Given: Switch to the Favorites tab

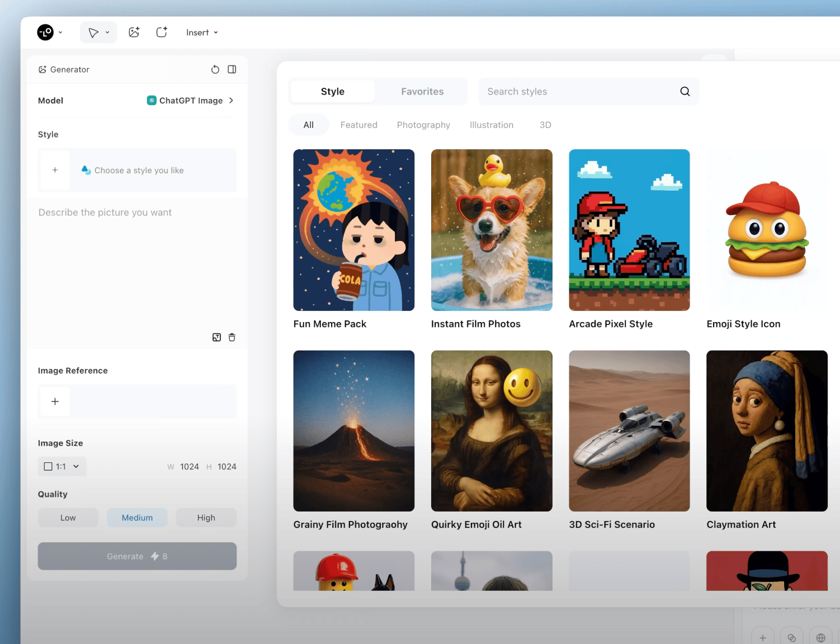Looking at the screenshot, I should (x=422, y=92).
